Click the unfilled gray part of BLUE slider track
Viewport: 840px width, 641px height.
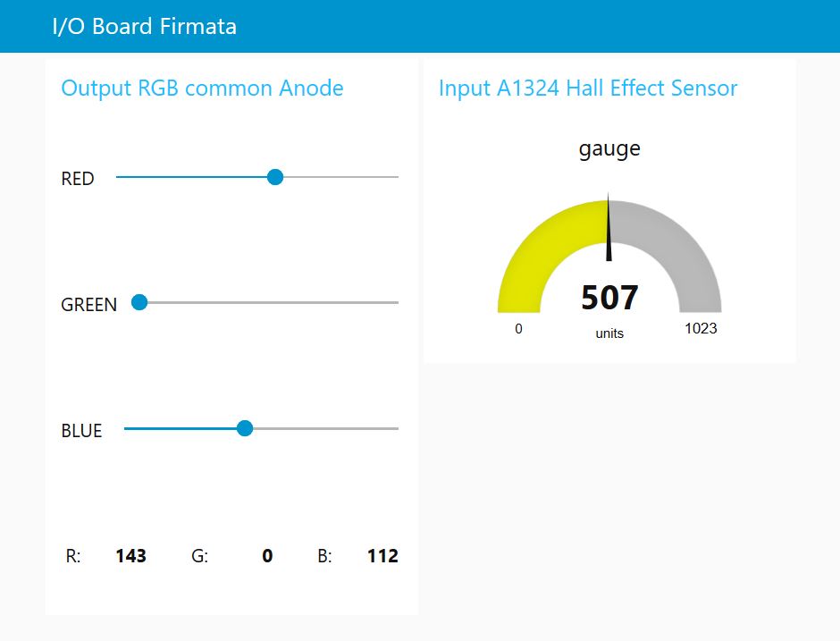(326, 429)
